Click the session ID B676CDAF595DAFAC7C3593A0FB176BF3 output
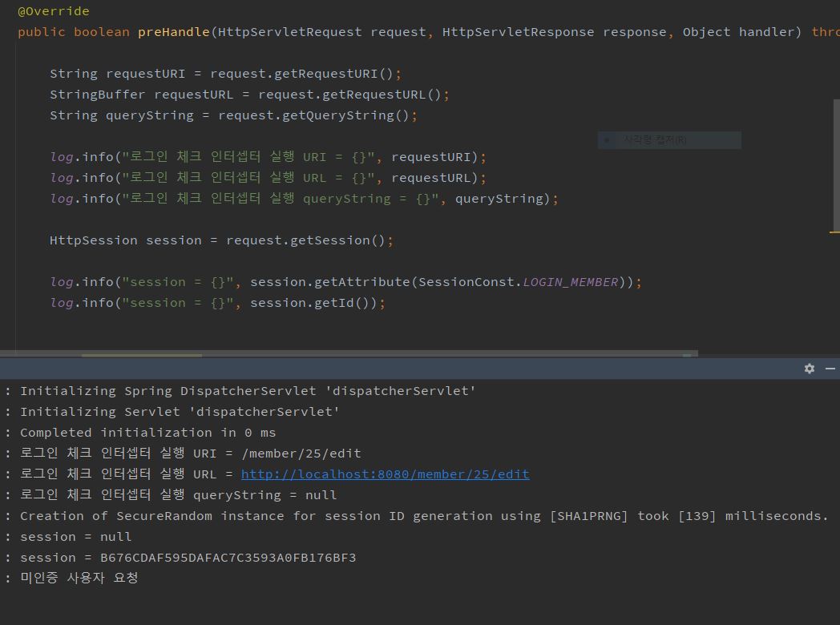Screen dimensions: 840x625 click(228, 558)
